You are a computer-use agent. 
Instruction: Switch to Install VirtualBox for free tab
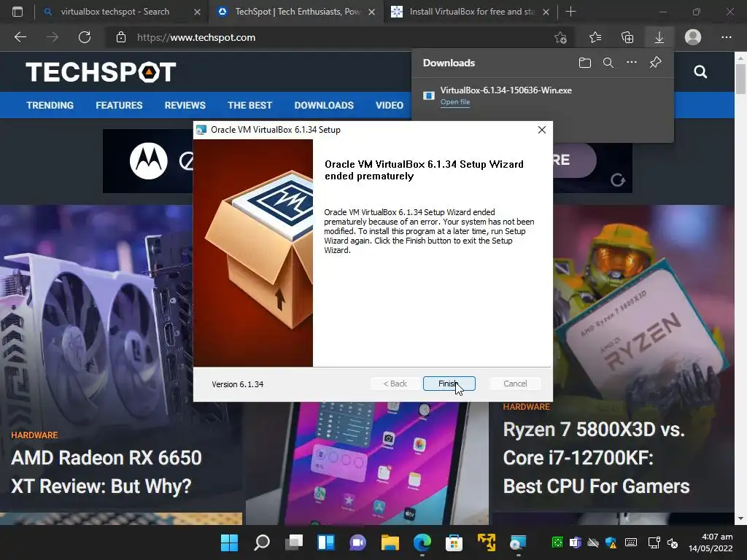point(471,12)
